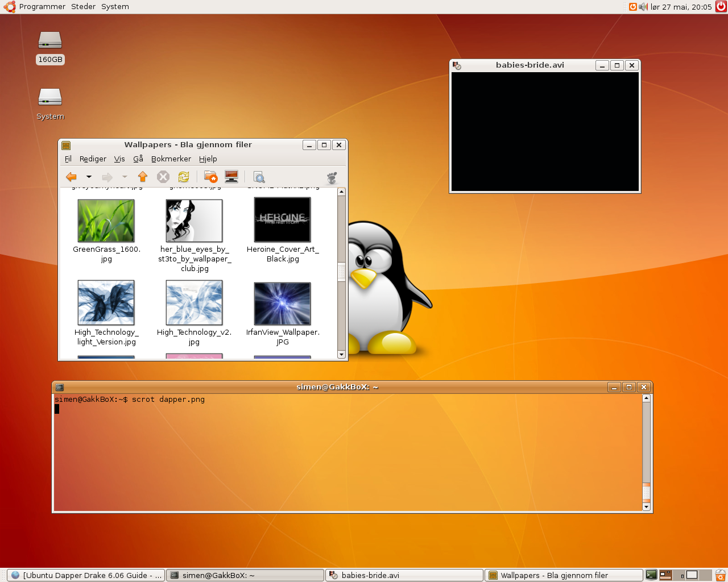Open the Steder panel menu
728x582 pixels.
click(83, 7)
